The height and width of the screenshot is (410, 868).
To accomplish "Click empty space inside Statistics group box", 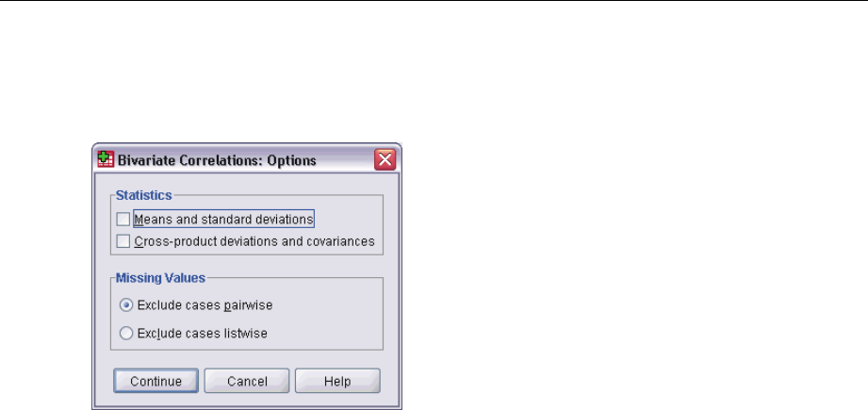I will point(349,221).
